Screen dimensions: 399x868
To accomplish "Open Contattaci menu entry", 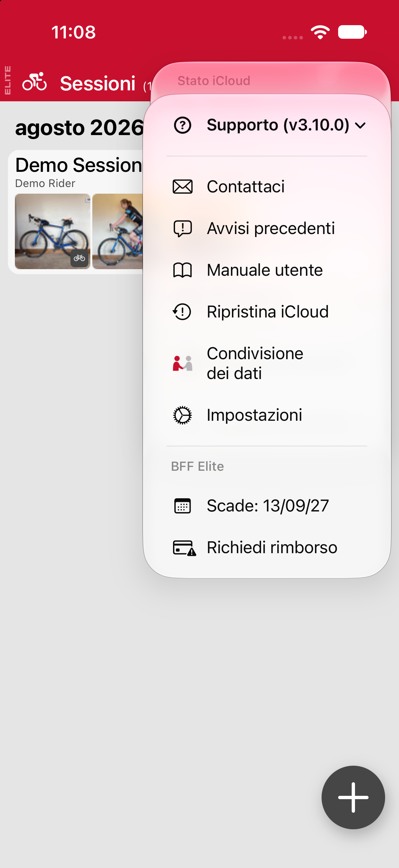I will 267,187.
